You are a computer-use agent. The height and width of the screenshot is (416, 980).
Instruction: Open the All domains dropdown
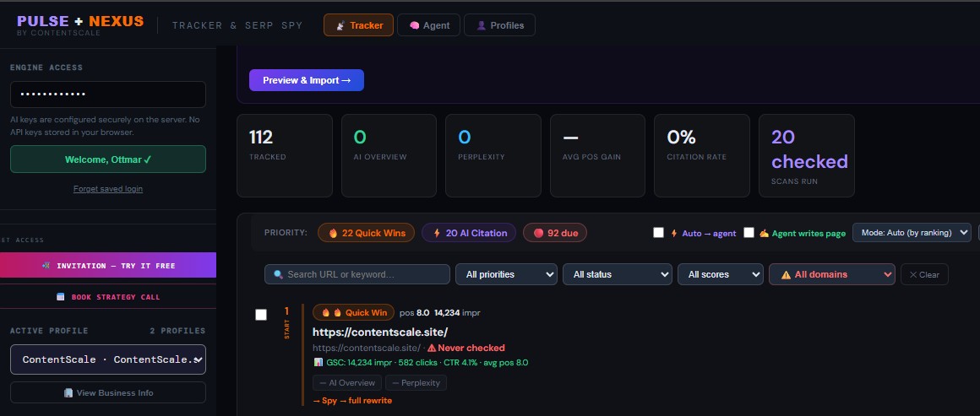[832, 274]
